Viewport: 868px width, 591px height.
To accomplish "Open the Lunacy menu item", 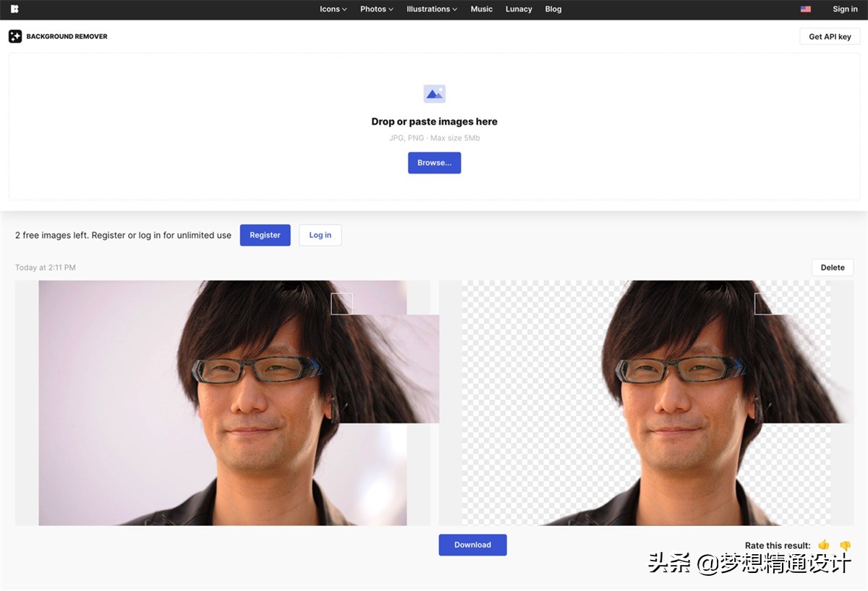I will (x=519, y=9).
